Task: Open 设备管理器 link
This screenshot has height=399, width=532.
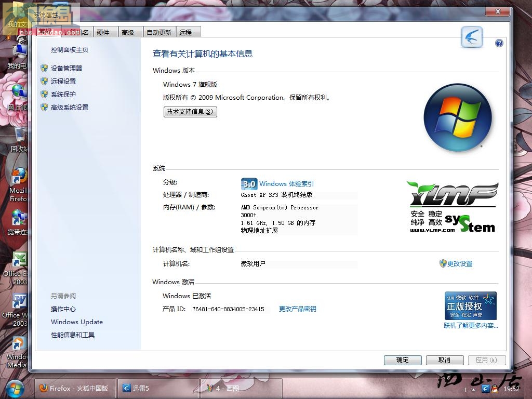Action: [66, 68]
